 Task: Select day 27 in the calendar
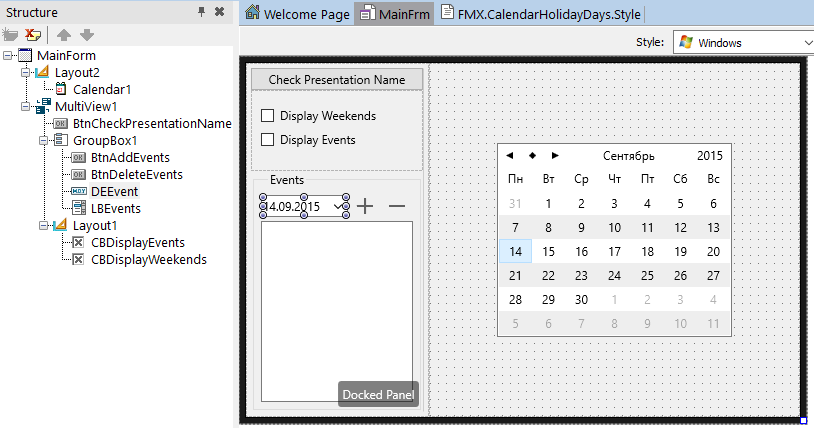[x=713, y=275]
